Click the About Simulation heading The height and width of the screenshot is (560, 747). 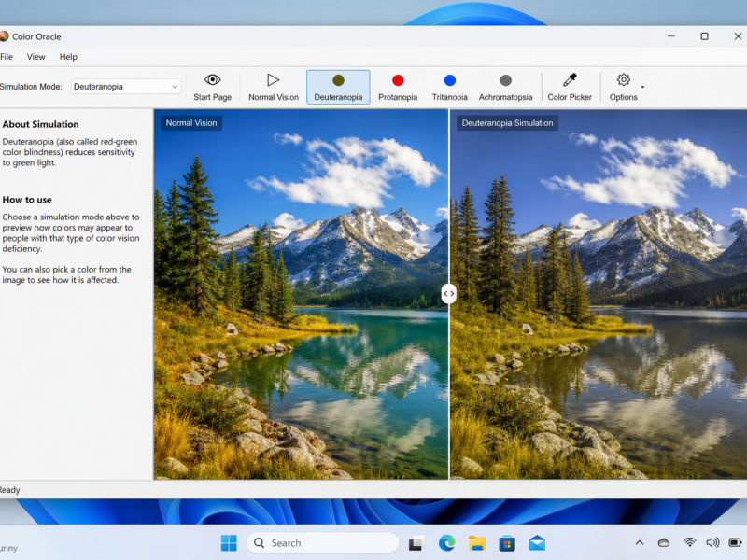point(40,124)
